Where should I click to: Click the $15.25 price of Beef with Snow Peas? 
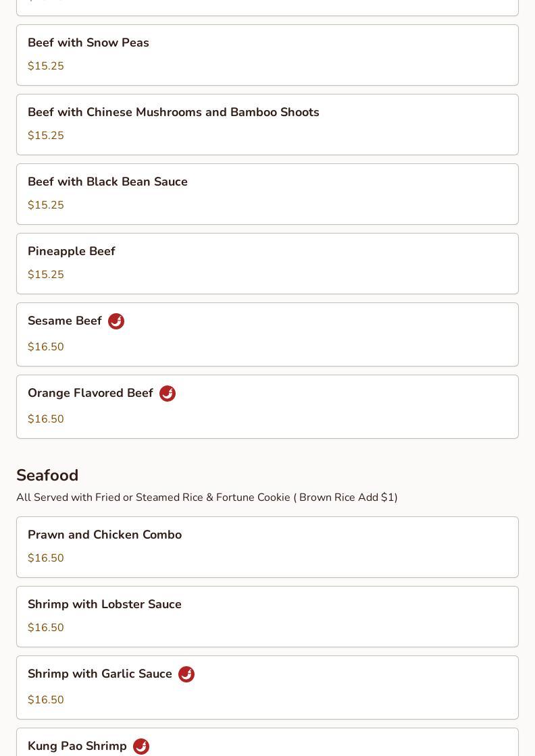46,66
